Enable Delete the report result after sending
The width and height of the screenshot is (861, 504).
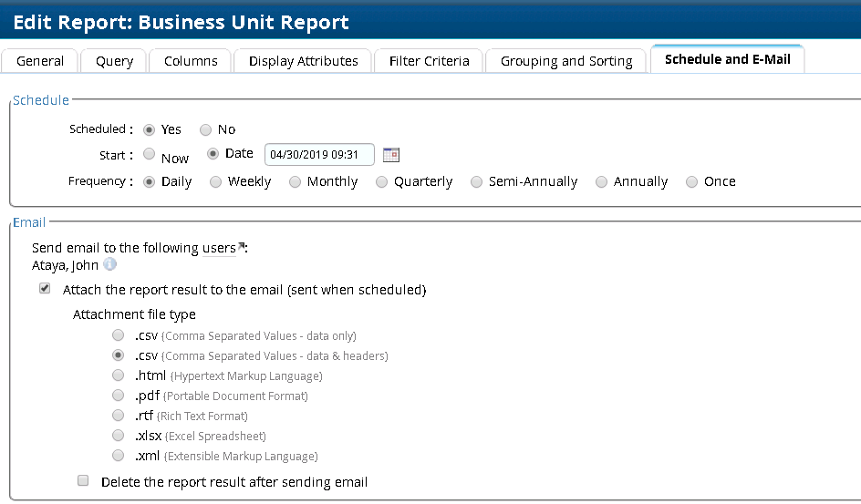coord(83,480)
